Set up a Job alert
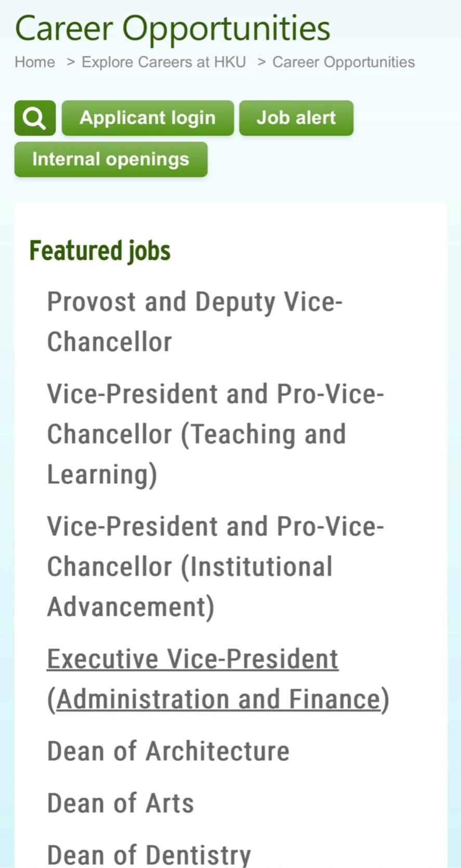 tap(296, 118)
